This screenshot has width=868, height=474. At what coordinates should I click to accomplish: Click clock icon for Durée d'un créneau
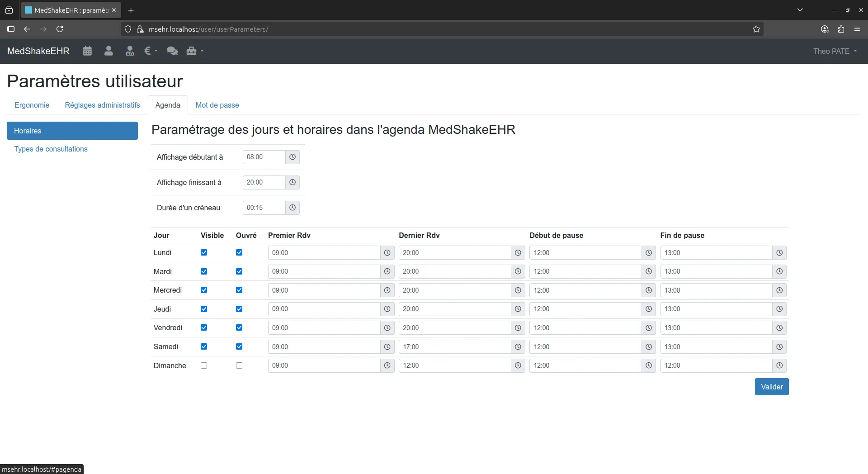(292, 208)
